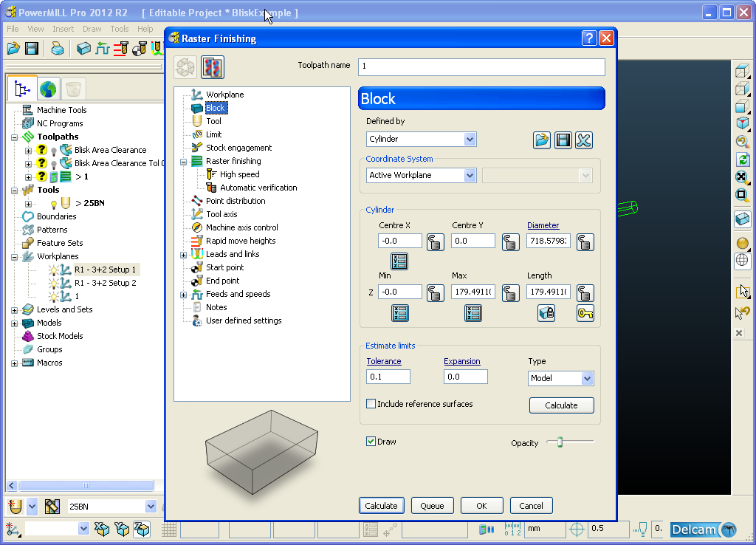Viewport: 756px width, 545px height.
Task: Click the shaded sphere icon on right toolbar
Action: click(743, 243)
